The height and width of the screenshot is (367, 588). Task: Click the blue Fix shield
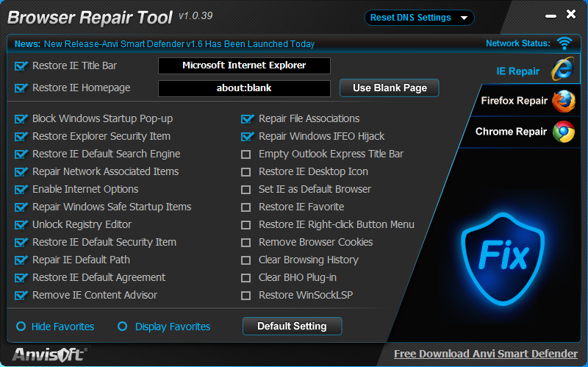coord(503,259)
